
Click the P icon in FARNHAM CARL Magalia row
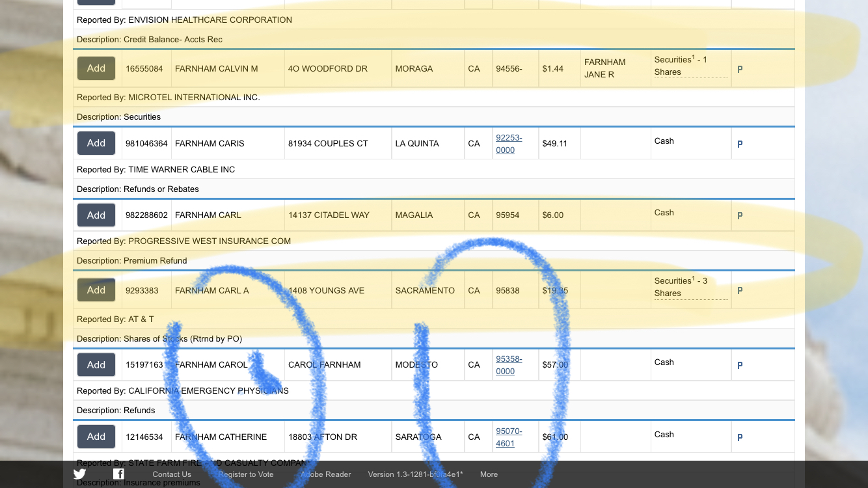click(740, 215)
